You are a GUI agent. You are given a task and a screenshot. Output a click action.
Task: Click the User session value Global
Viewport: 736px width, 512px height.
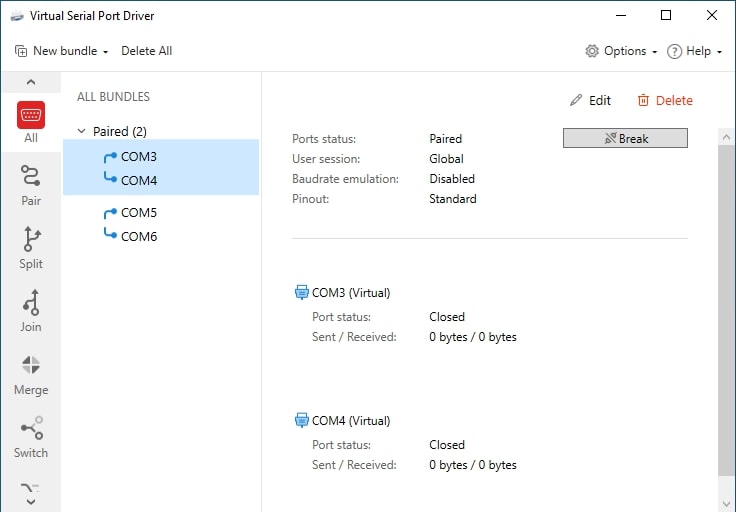pos(446,159)
